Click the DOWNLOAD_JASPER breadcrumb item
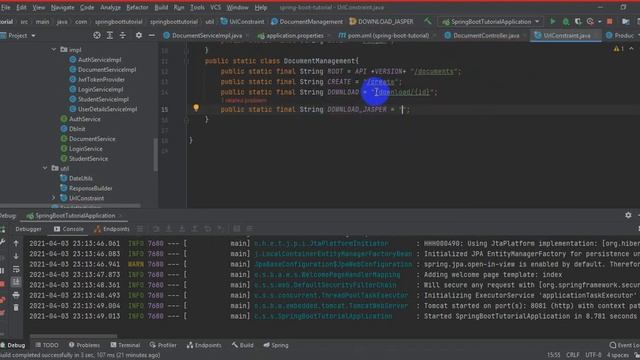Image resolution: width=640 pixels, height=360 pixels. pos(381,22)
